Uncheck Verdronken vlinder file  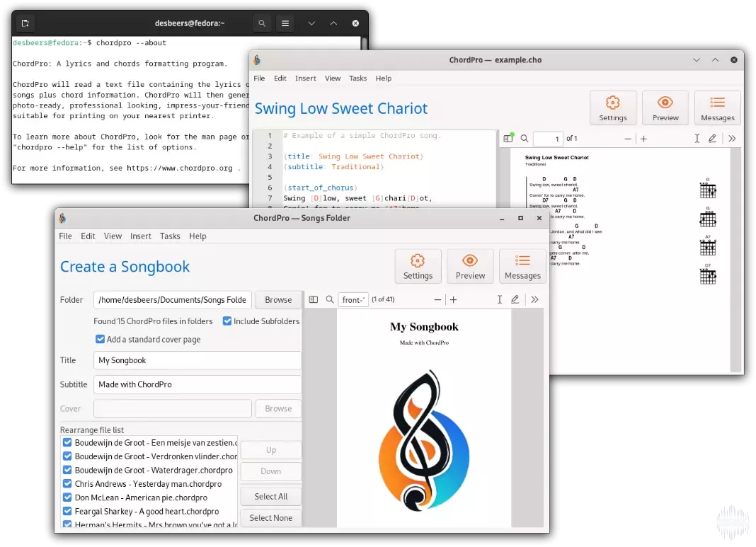click(x=67, y=456)
